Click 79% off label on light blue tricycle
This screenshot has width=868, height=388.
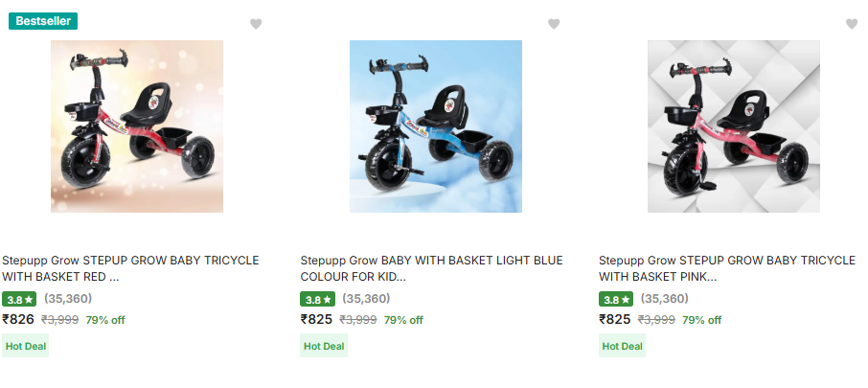click(x=403, y=320)
